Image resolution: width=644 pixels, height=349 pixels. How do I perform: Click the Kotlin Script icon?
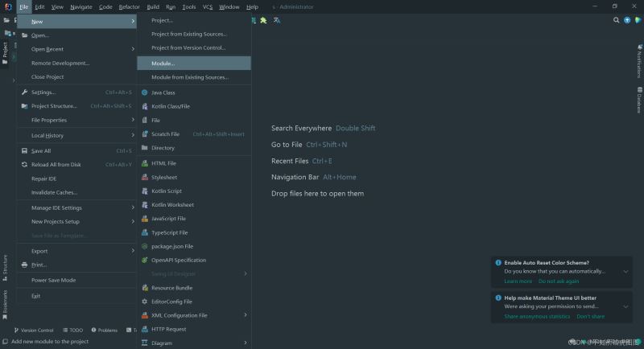click(x=145, y=191)
